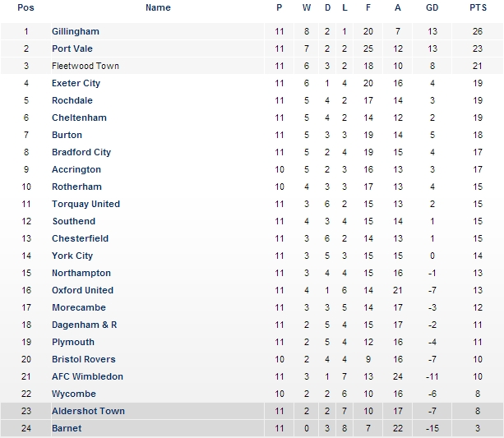Select Dagenham & R team link
504x438 pixels.
[x=84, y=325]
